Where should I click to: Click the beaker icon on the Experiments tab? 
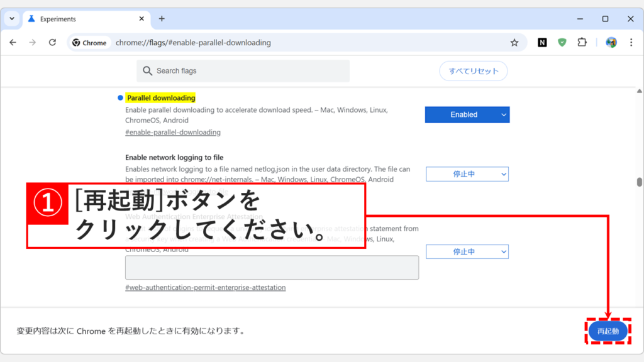(31, 19)
